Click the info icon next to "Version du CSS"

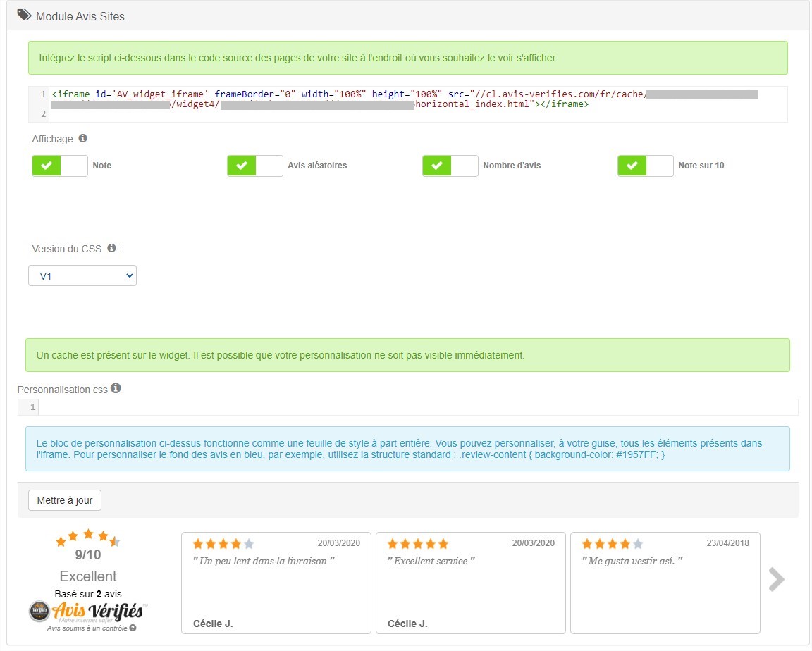111,247
